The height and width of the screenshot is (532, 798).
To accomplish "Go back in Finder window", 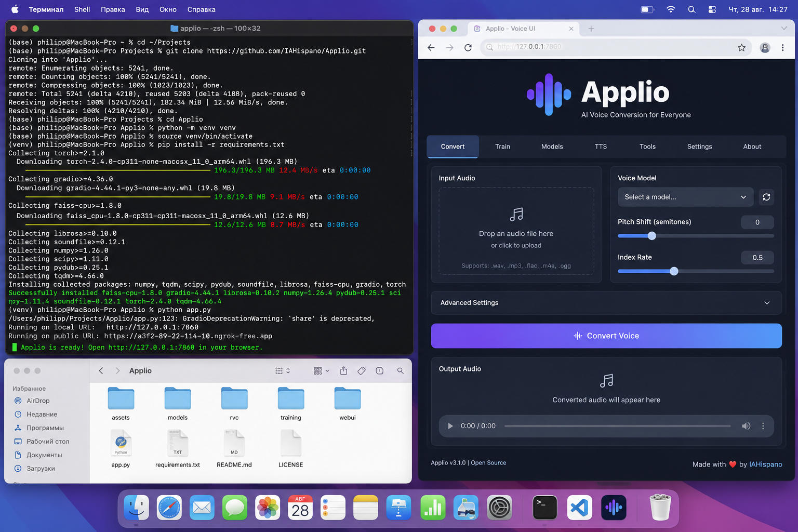I will 101,370.
